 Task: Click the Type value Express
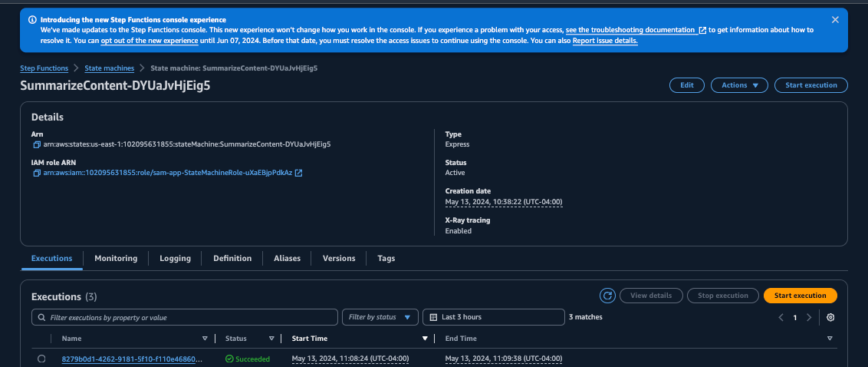coord(457,144)
